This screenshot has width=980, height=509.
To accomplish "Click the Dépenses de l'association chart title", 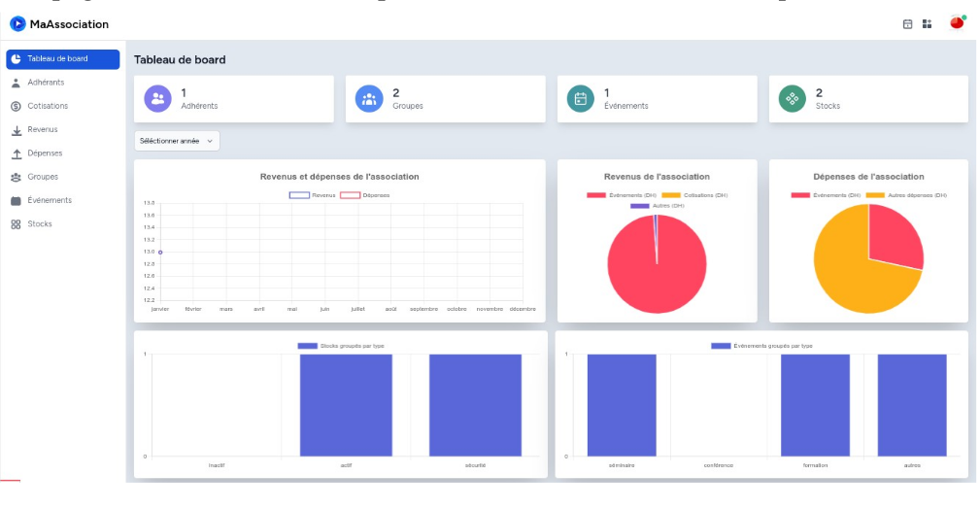I will [868, 177].
